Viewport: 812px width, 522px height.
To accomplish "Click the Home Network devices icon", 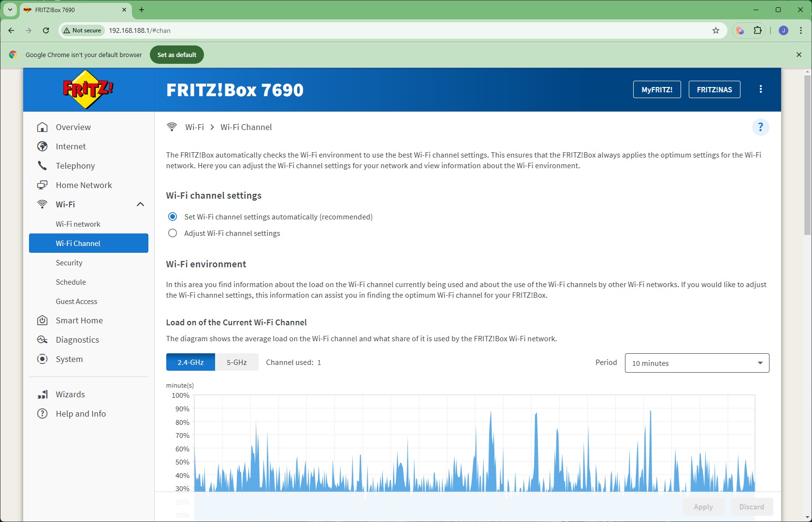I will point(43,185).
